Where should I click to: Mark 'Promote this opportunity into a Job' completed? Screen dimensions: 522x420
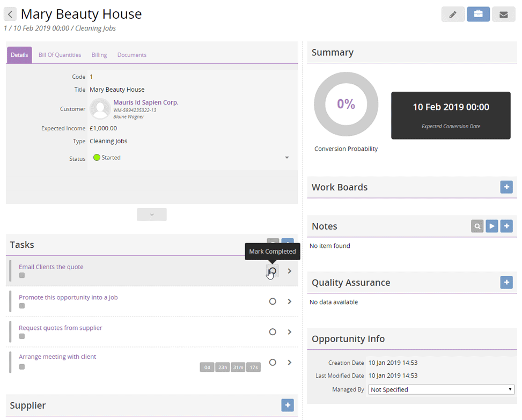pos(273,301)
